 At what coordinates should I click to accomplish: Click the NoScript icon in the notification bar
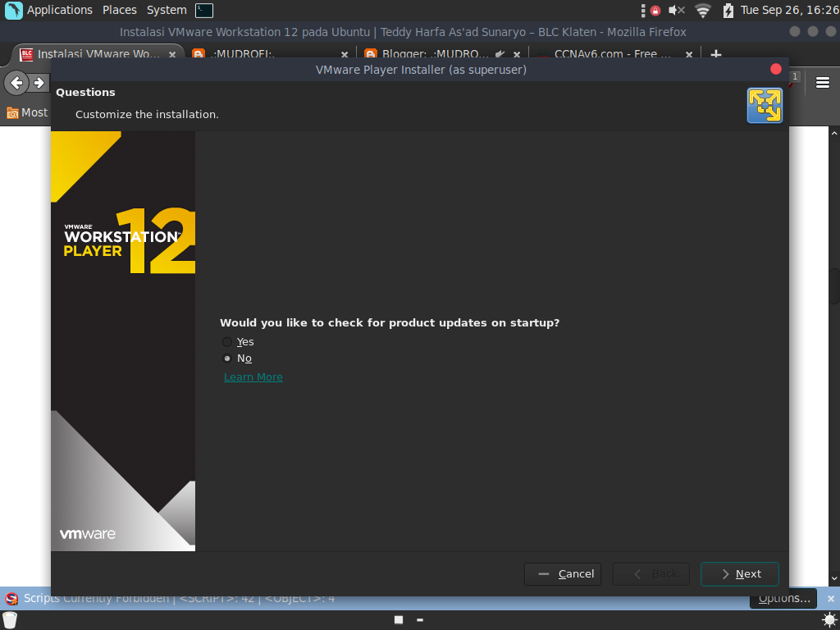[x=11, y=598]
